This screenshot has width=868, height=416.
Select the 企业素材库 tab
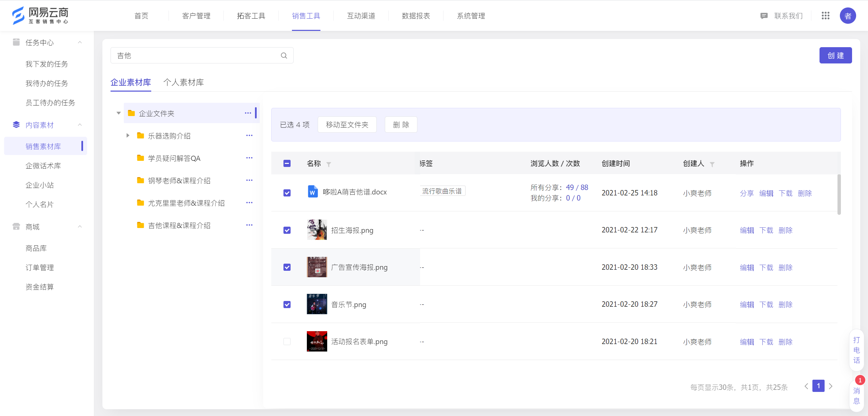(131, 82)
